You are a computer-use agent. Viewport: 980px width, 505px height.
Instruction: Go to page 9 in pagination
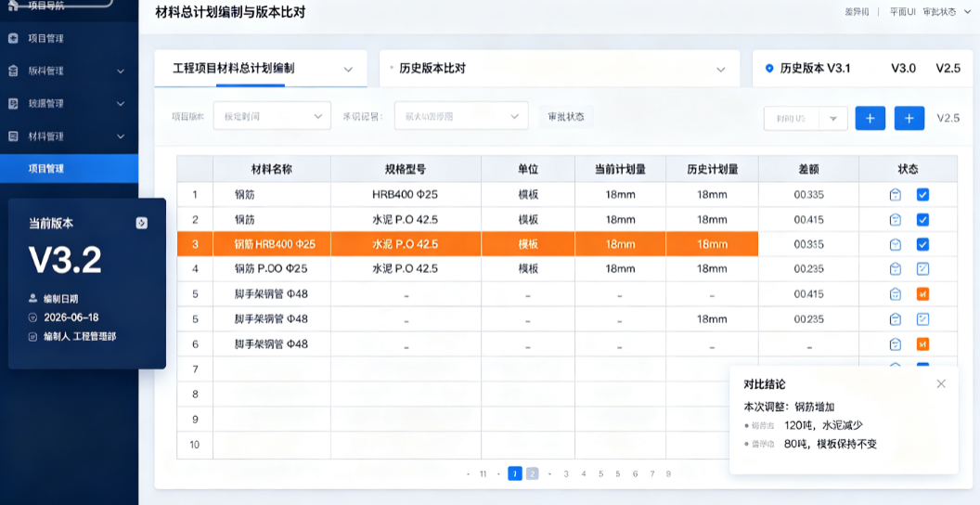[x=668, y=473]
